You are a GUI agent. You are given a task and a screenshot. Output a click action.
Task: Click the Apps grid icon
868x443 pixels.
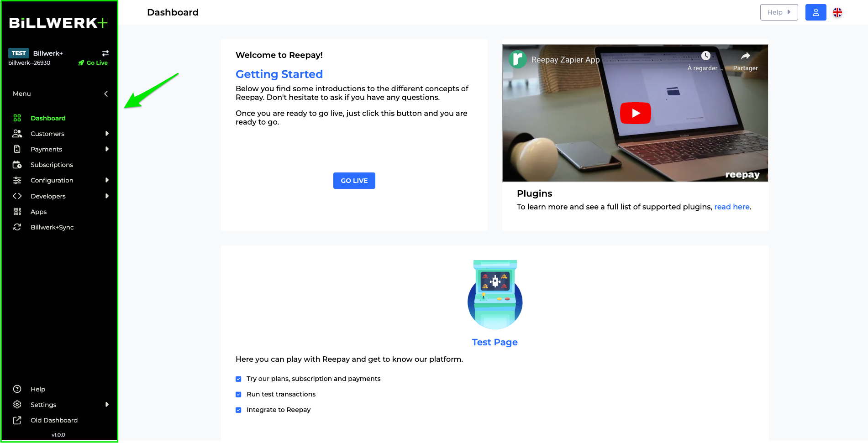click(x=17, y=212)
